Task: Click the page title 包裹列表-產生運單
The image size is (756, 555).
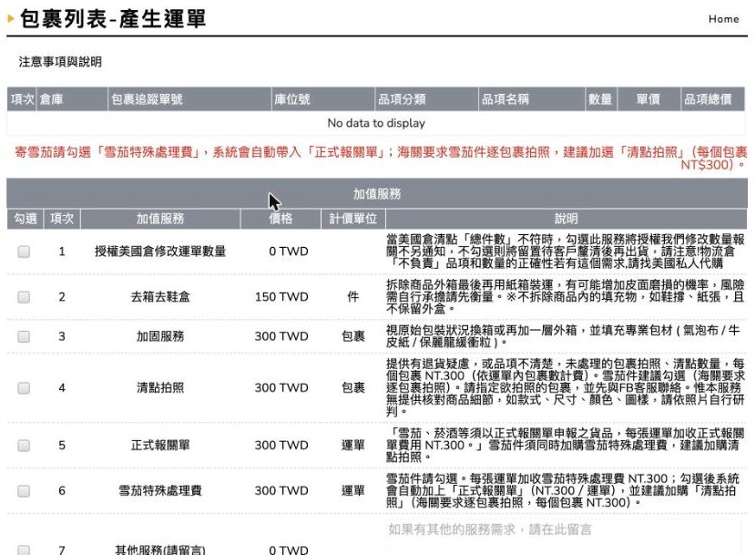Action: pyautogui.click(x=113, y=19)
